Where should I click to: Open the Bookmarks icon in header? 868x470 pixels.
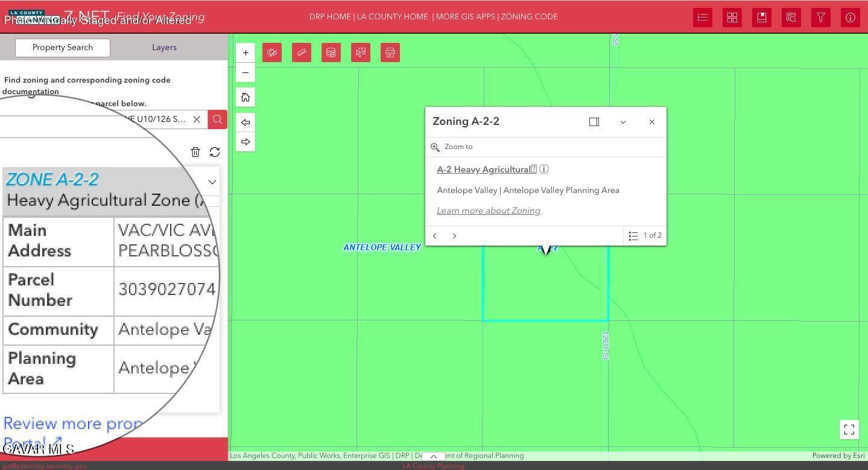pos(762,17)
